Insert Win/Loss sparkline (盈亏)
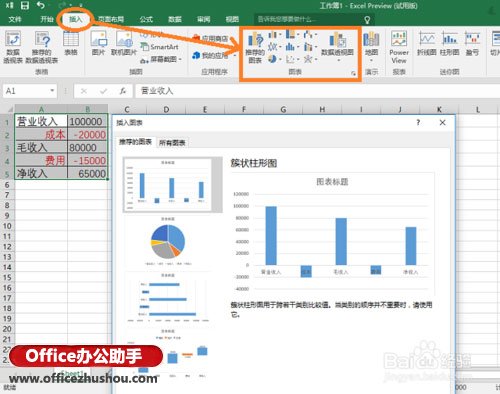 472,43
